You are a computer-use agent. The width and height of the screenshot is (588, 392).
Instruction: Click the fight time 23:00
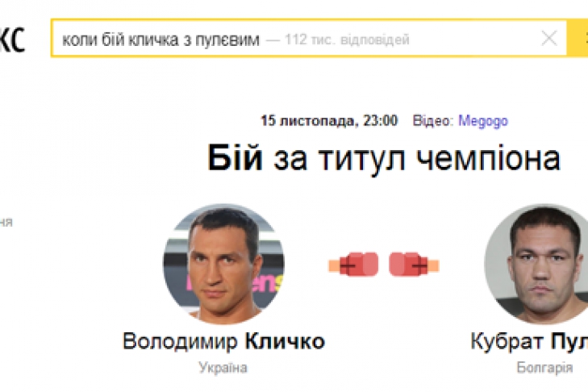[379, 121]
